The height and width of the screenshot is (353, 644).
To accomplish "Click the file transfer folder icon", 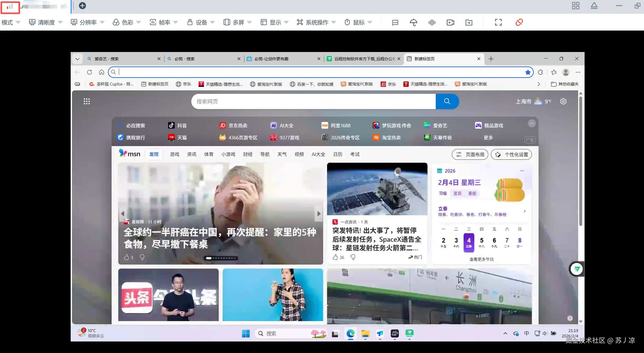I will pos(469,22).
